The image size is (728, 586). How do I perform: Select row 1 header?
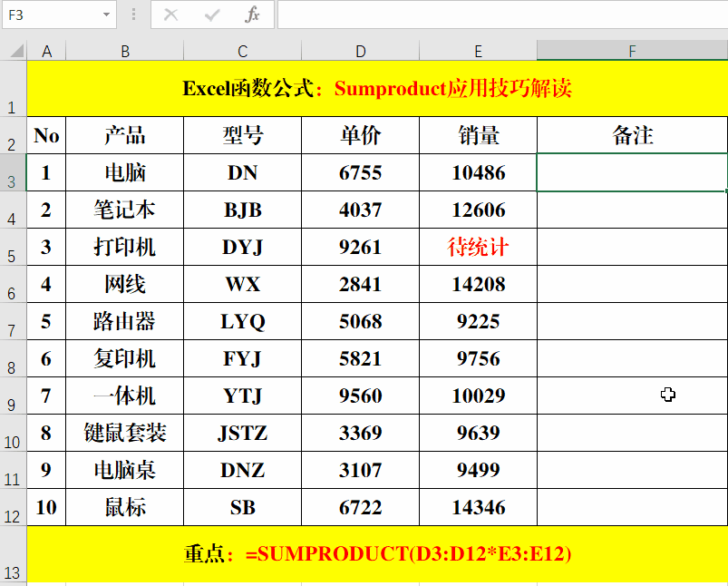pyautogui.click(x=13, y=89)
